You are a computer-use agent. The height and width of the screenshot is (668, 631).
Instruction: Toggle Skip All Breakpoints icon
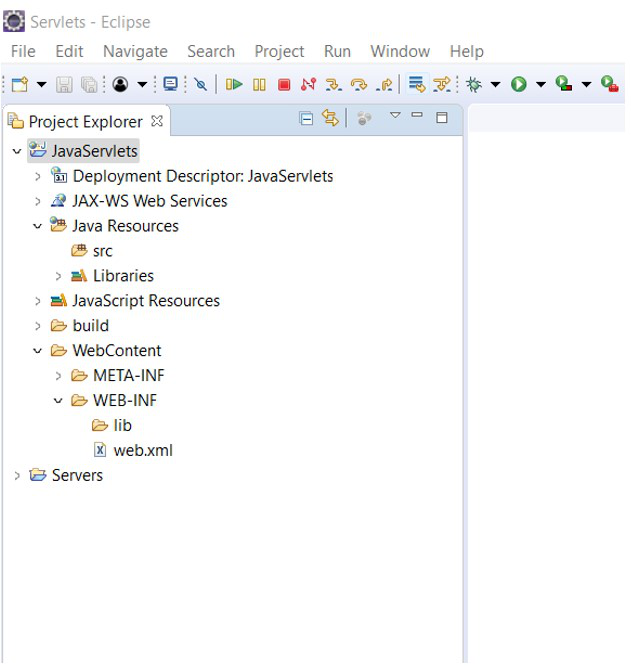[x=201, y=84]
